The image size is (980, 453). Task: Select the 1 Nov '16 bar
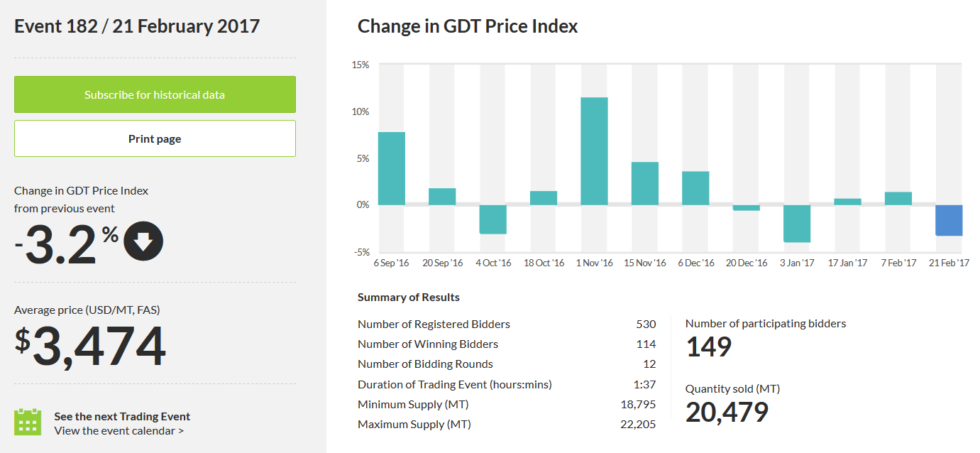[594, 151]
